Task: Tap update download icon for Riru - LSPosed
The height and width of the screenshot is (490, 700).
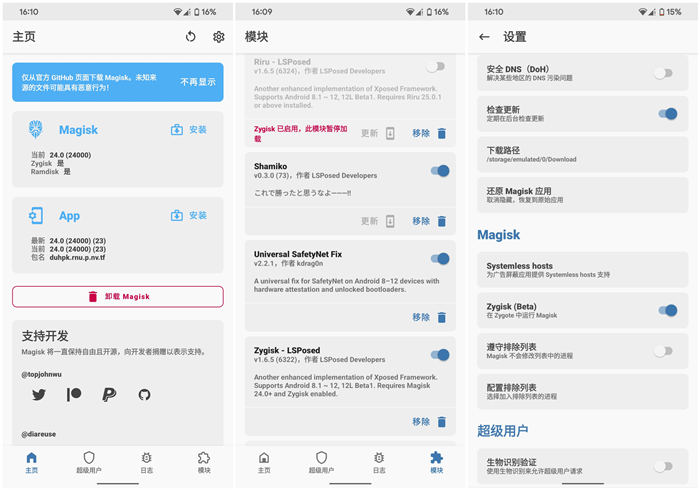Action: click(x=390, y=133)
